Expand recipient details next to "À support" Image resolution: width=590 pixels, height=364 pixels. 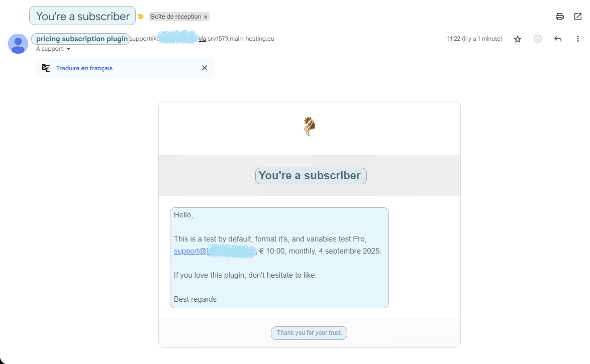point(68,49)
